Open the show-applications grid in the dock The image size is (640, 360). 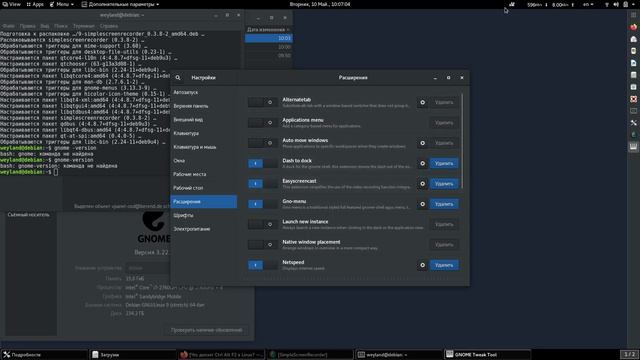click(x=633, y=15)
